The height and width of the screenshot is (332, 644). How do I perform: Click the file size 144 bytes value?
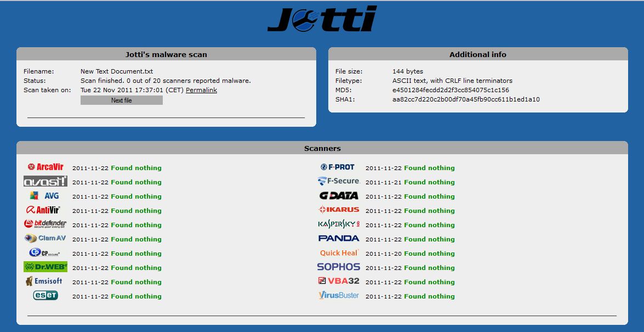coord(408,71)
